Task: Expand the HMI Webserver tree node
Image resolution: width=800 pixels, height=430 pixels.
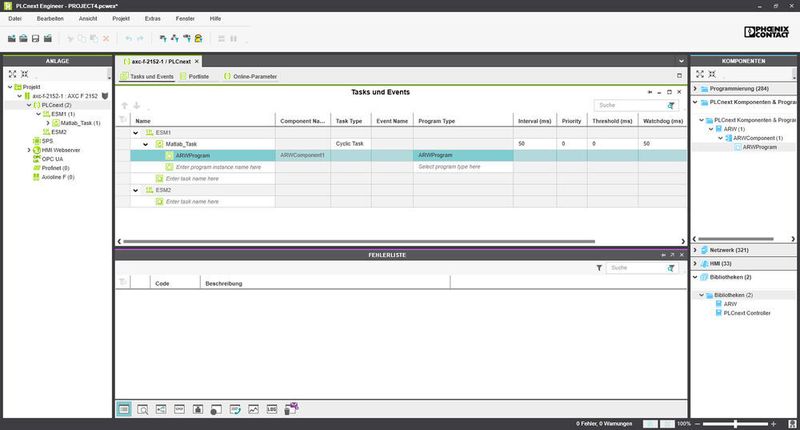Action: (29, 150)
